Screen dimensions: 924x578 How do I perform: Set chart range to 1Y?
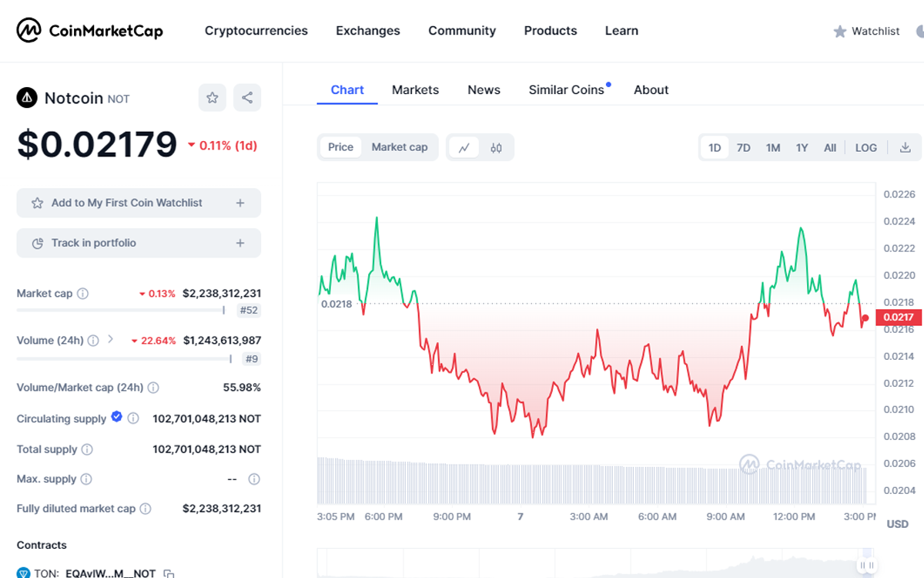pyautogui.click(x=802, y=147)
